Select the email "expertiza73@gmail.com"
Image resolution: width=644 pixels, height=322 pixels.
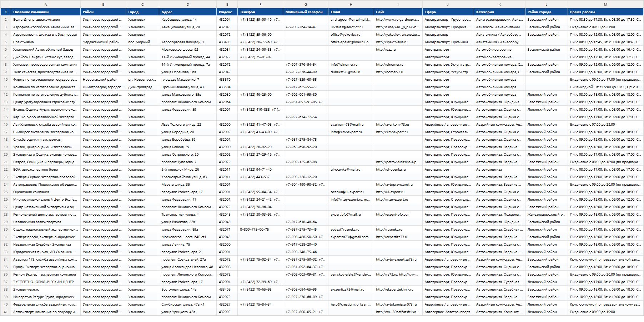[351, 237]
